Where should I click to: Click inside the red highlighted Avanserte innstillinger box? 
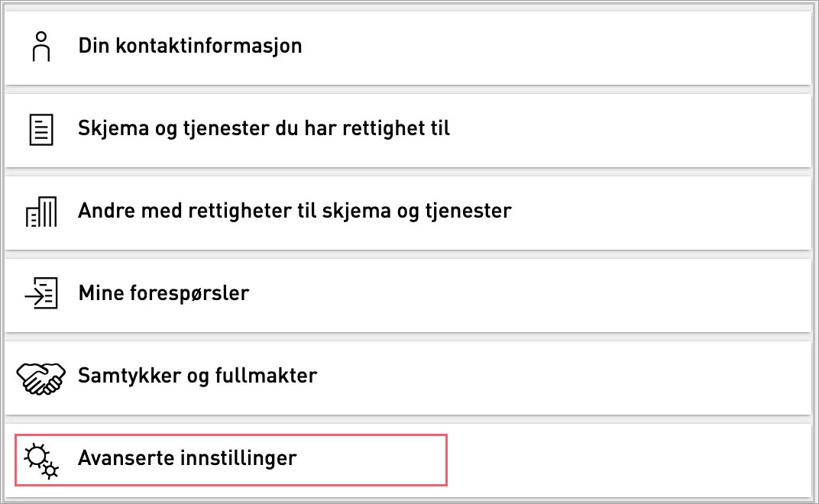click(x=231, y=460)
